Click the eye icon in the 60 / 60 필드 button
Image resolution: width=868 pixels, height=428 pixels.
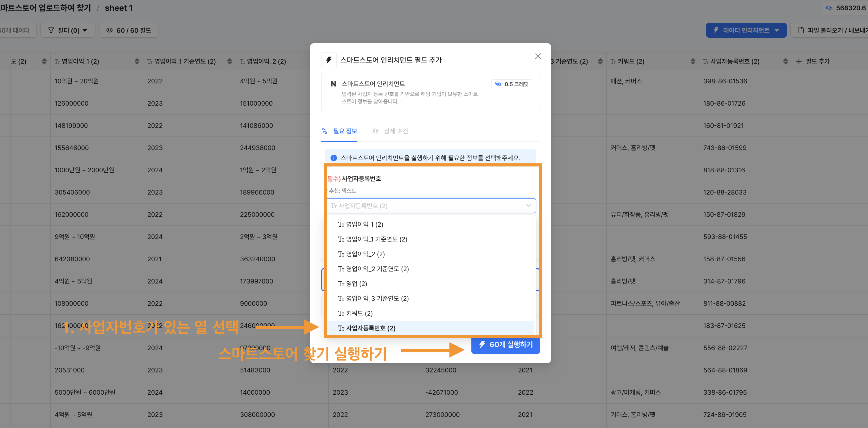click(110, 30)
